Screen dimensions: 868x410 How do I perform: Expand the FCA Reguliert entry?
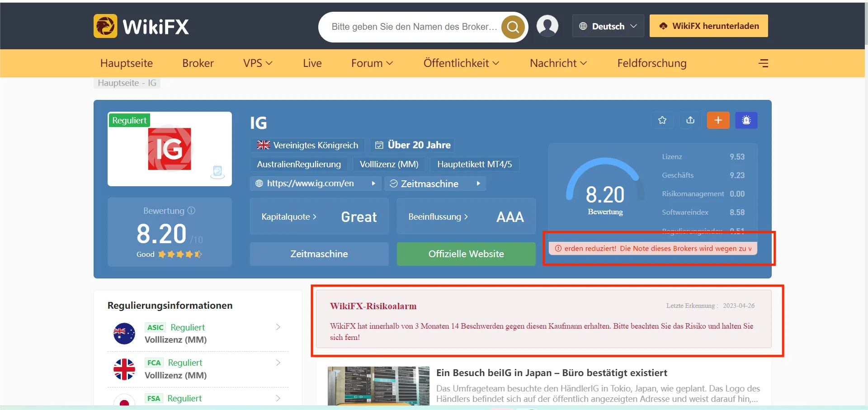coord(198,369)
